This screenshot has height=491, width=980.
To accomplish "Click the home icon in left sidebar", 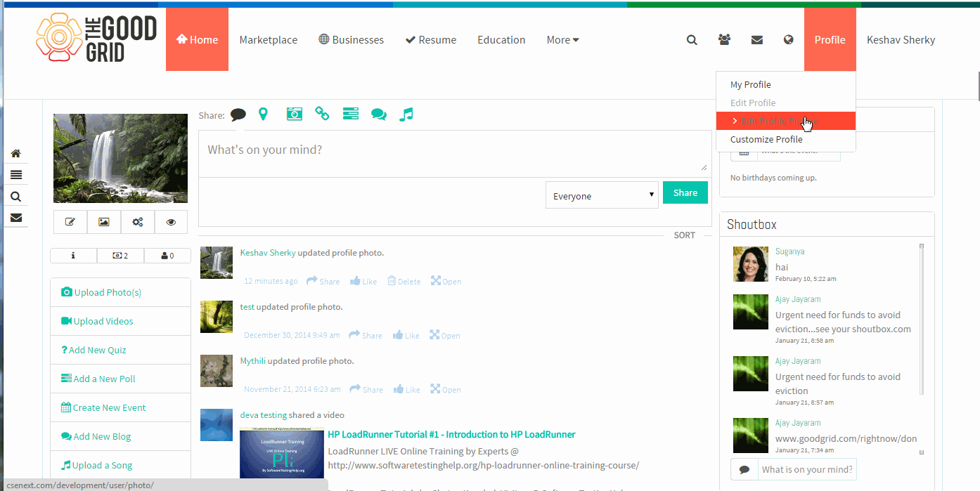I will tap(15, 154).
